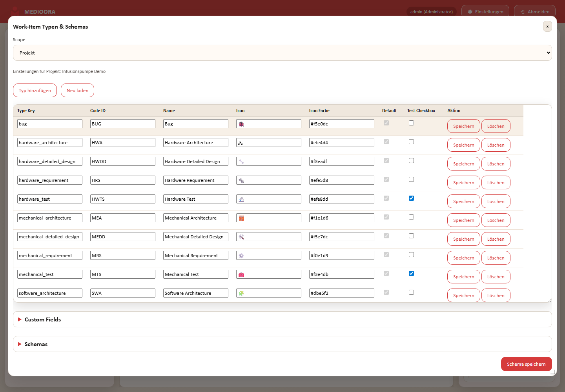
Task: Click the Typ hinzufügen button
Action: coord(35,91)
